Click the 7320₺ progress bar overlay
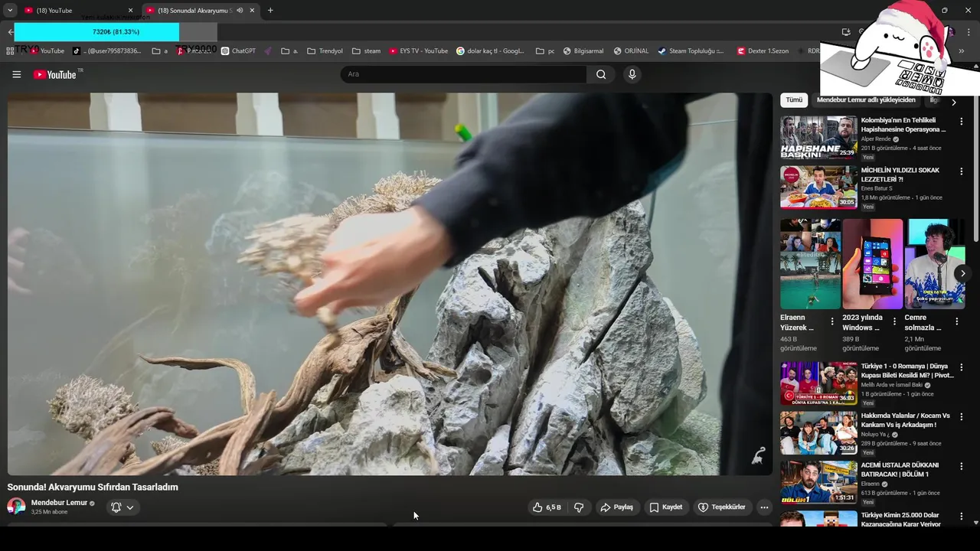 click(x=116, y=32)
